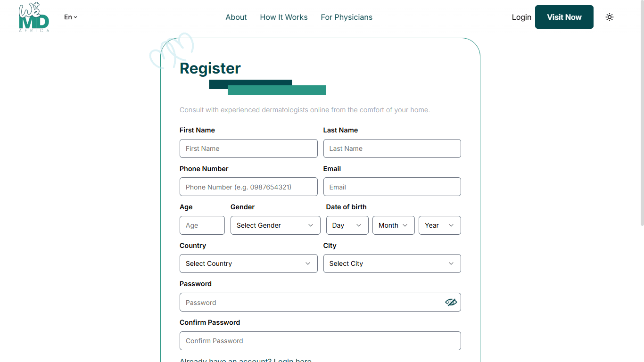
Task: Click the Login link in header
Action: pyautogui.click(x=521, y=17)
